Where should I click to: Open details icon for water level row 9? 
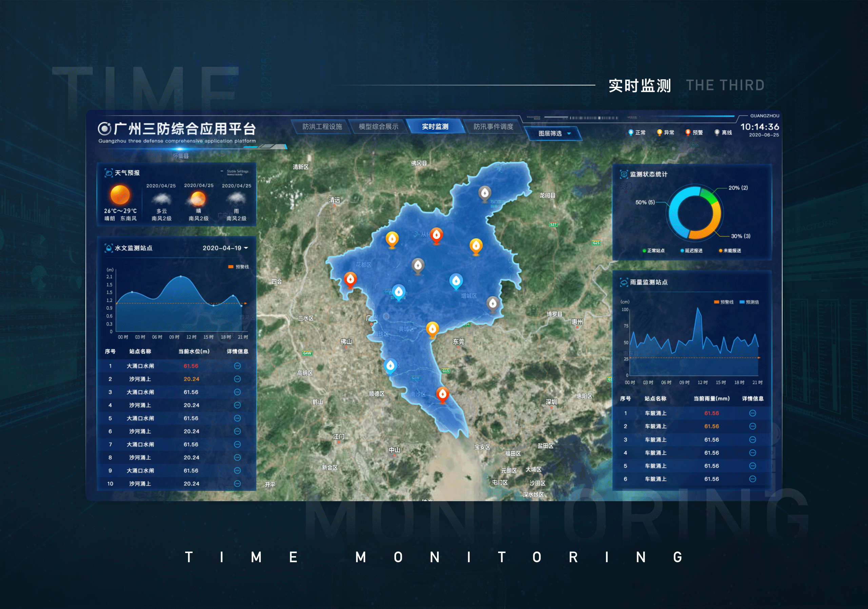click(237, 470)
